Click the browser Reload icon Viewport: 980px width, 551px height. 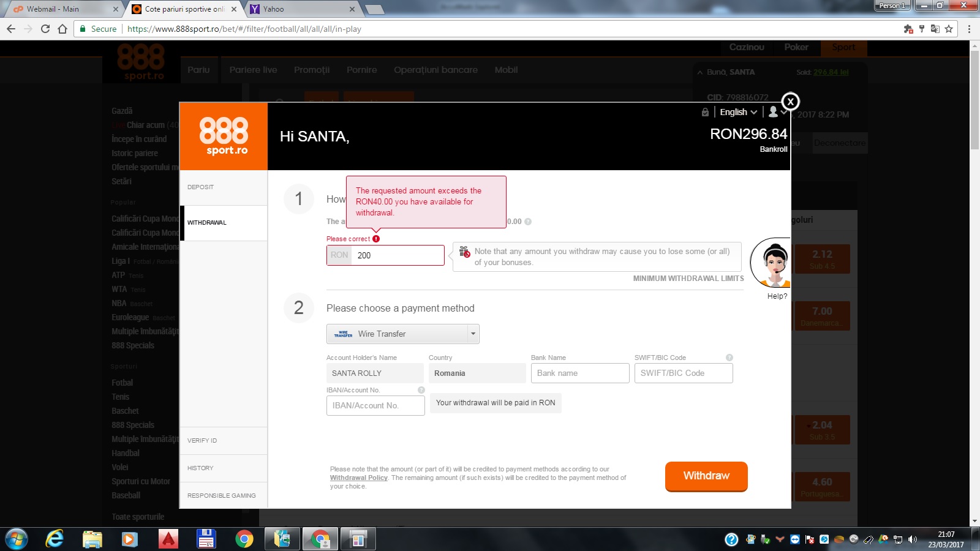tap(45, 29)
